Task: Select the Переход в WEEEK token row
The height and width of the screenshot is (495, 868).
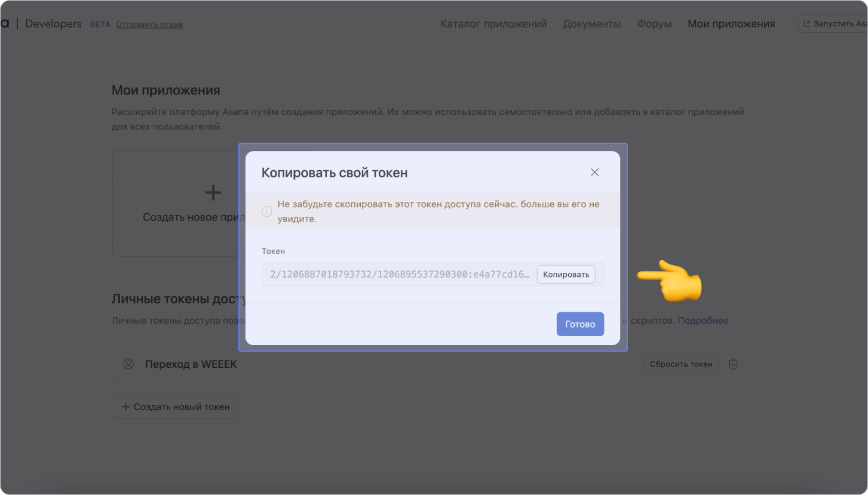Action: [x=382, y=364]
